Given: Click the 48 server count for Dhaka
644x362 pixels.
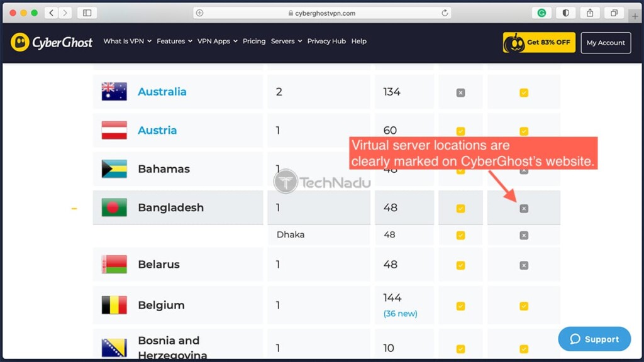Looking at the screenshot, I should pyautogui.click(x=389, y=235).
